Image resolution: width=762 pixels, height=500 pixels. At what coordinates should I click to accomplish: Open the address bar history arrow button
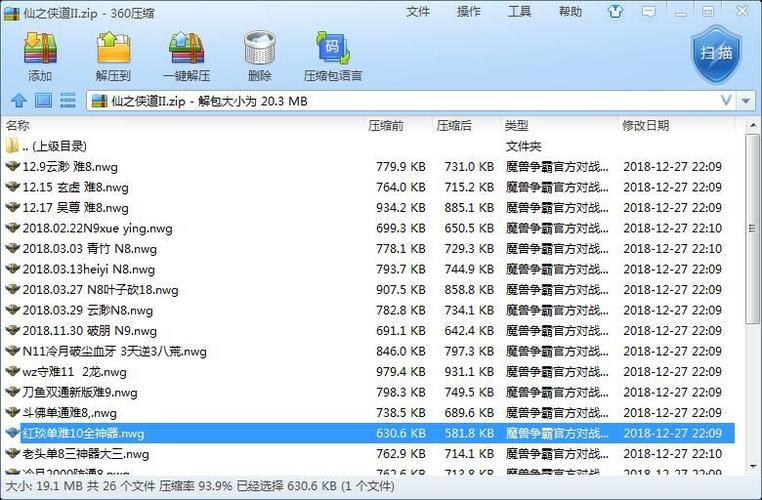(x=746, y=101)
